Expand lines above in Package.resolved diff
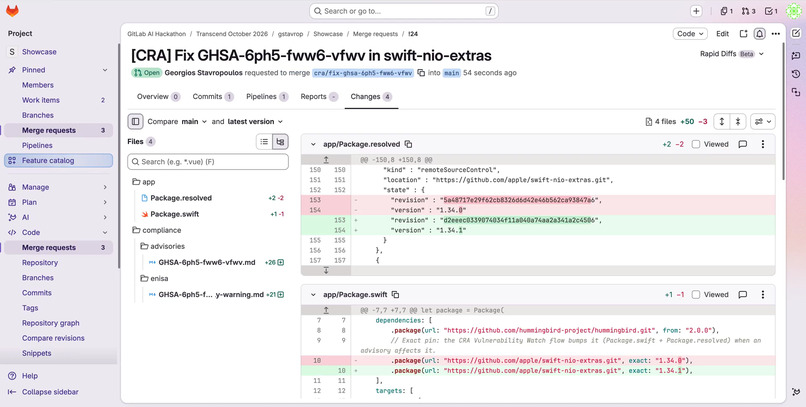Screen dimensions: 806x407 [x=326, y=160]
